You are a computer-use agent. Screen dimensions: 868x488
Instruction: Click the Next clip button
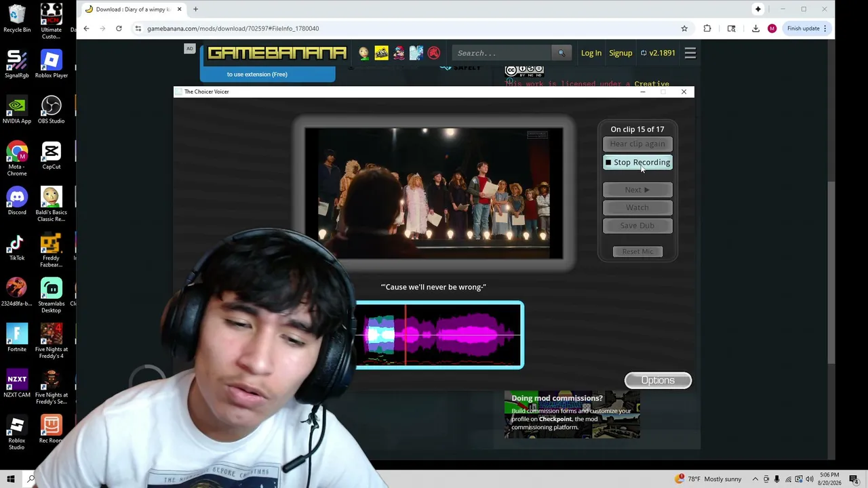point(637,190)
